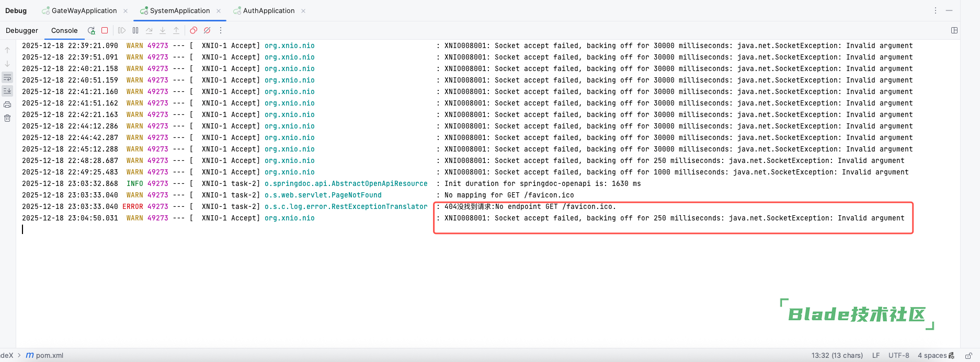The height and width of the screenshot is (362, 980).
Task: Open debugger toolbar more options menu
Action: pyautogui.click(x=221, y=30)
